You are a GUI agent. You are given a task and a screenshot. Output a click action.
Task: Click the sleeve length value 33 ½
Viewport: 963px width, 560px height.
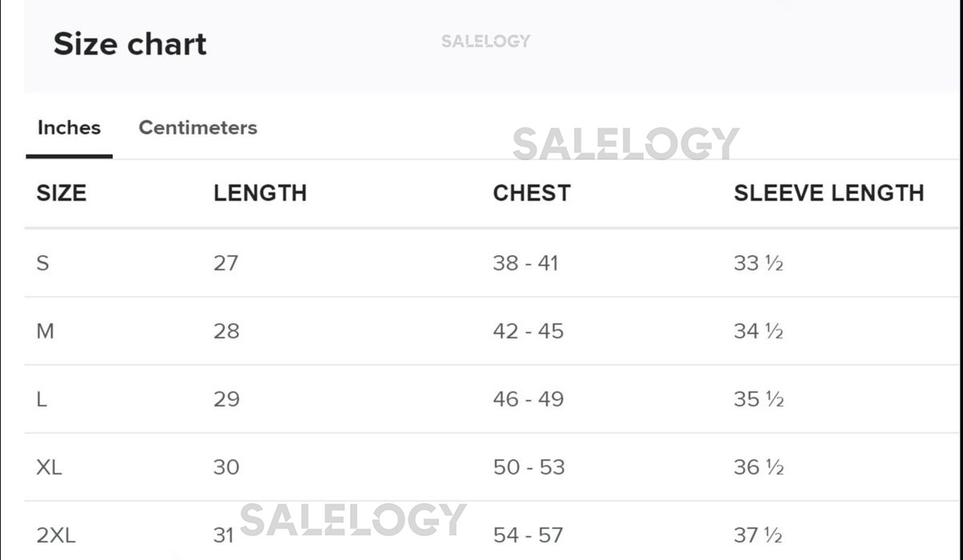pyautogui.click(x=758, y=262)
